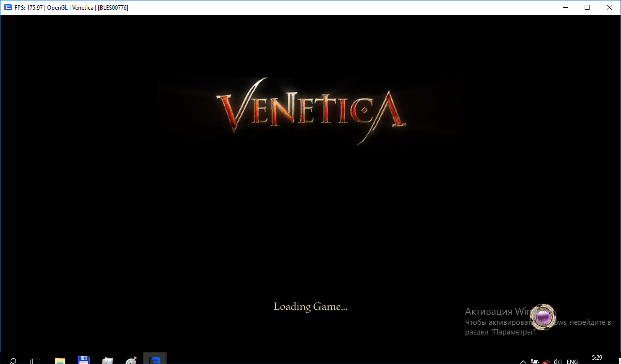Image resolution: width=621 pixels, height=364 pixels.
Task: Minimize the Venetica game window
Action: pos(565,7)
